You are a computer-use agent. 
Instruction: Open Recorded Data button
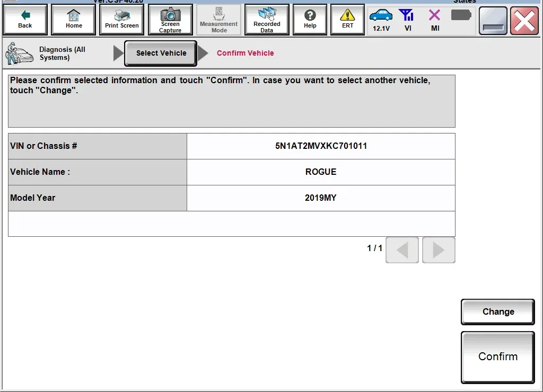tap(267, 20)
